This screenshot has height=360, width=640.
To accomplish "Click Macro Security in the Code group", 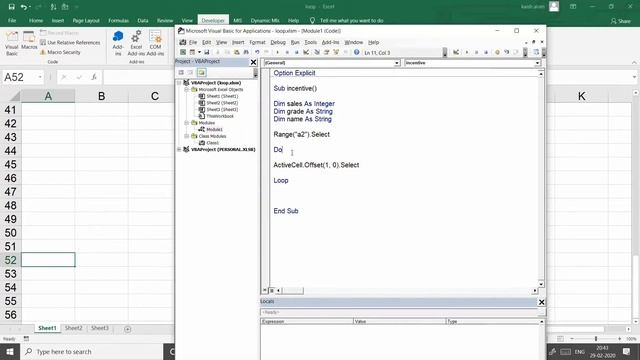I will point(60,52).
